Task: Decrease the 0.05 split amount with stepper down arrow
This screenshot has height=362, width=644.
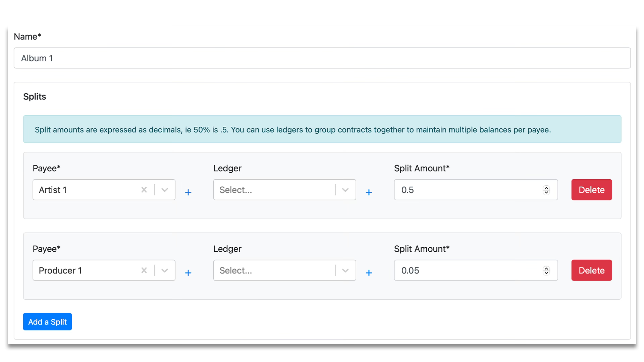Action: pyautogui.click(x=546, y=273)
